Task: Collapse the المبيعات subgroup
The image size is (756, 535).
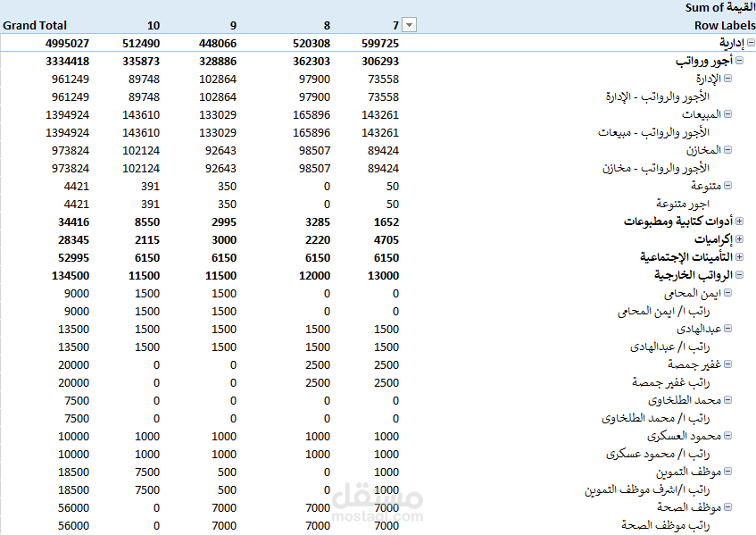Action: click(727, 113)
